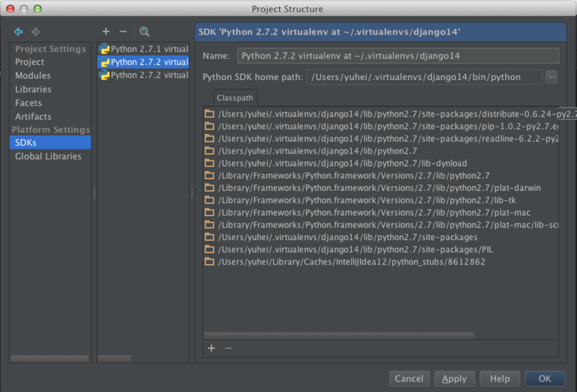Select the django14 lib-dynload classpath entry
Screen dimensions: 577x392
pyautogui.click(x=381, y=164)
